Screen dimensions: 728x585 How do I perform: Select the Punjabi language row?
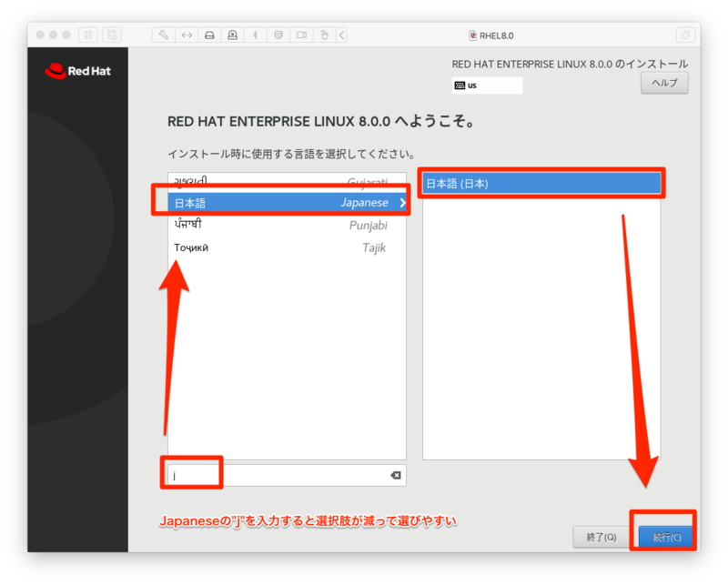[287, 226]
